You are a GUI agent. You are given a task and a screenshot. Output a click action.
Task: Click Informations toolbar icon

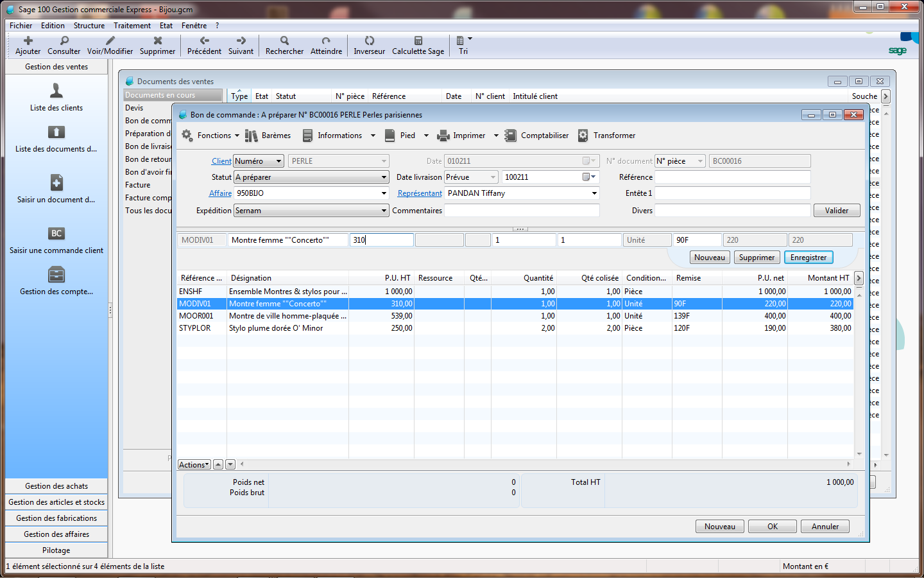pos(307,136)
